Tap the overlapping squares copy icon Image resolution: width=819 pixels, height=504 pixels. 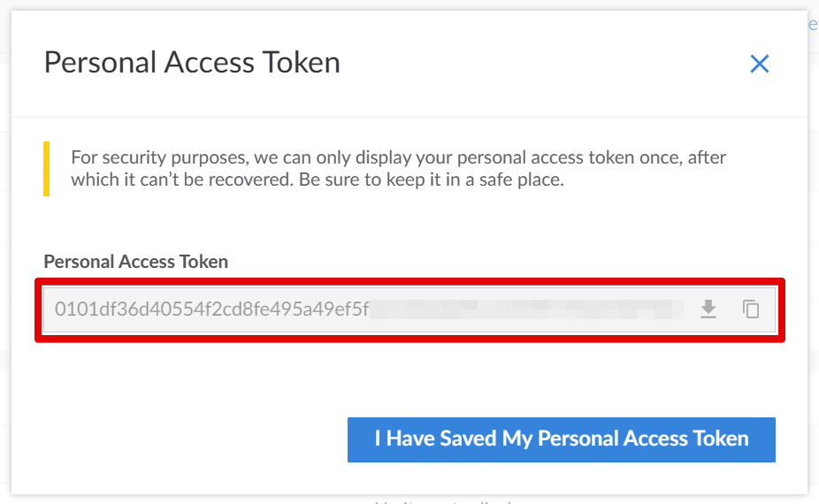(751, 309)
